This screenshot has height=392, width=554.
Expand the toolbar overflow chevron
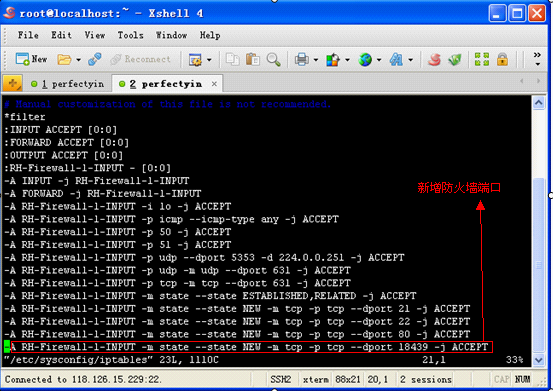click(x=537, y=59)
